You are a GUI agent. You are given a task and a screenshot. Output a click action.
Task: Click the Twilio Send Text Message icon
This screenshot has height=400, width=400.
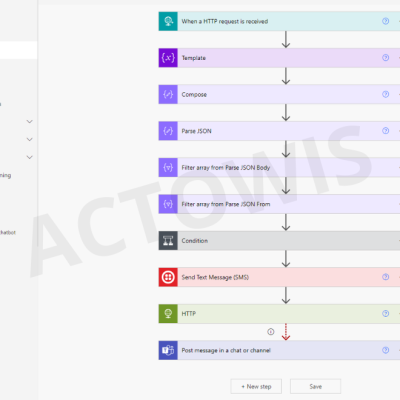[168, 277]
